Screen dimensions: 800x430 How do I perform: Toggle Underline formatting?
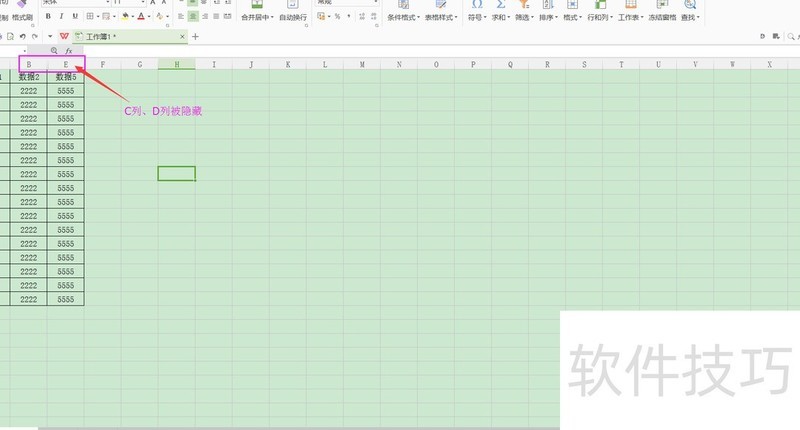point(75,16)
